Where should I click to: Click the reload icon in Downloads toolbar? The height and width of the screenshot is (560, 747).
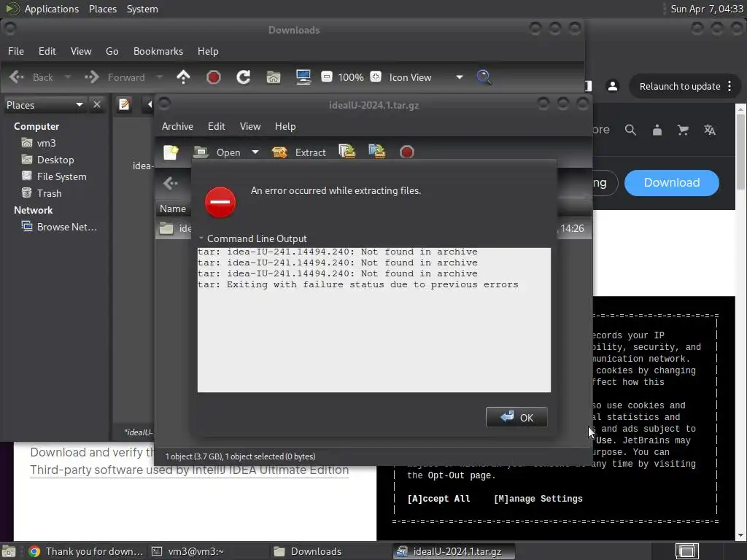pyautogui.click(x=244, y=77)
